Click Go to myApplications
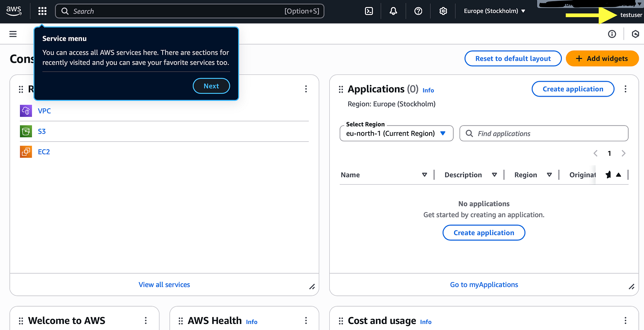Screen dimensions: 644x330 [484, 285]
